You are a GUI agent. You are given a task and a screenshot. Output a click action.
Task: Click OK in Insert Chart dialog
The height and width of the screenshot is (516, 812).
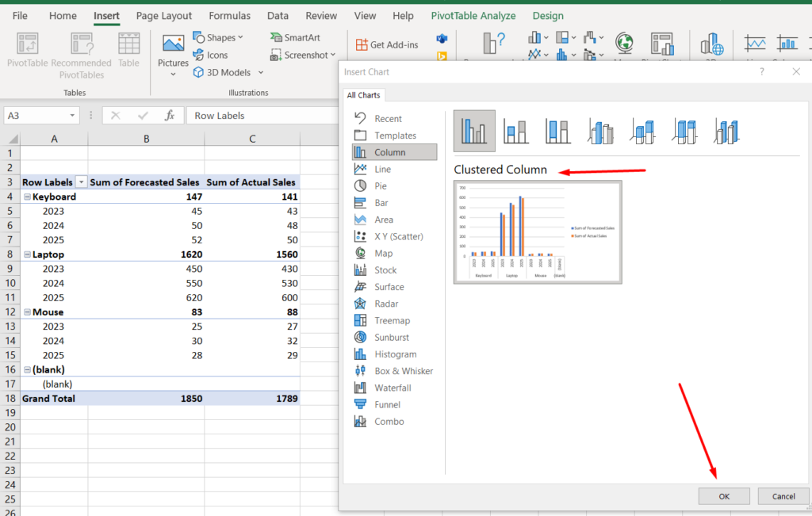click(724, 496)
